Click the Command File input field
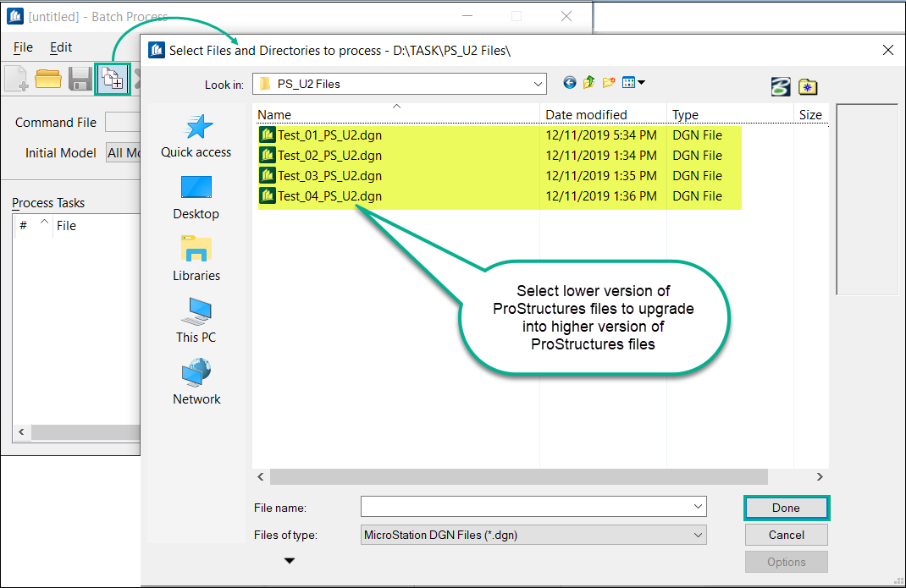This screenshot has height=588, width=906. pos(123,123)
